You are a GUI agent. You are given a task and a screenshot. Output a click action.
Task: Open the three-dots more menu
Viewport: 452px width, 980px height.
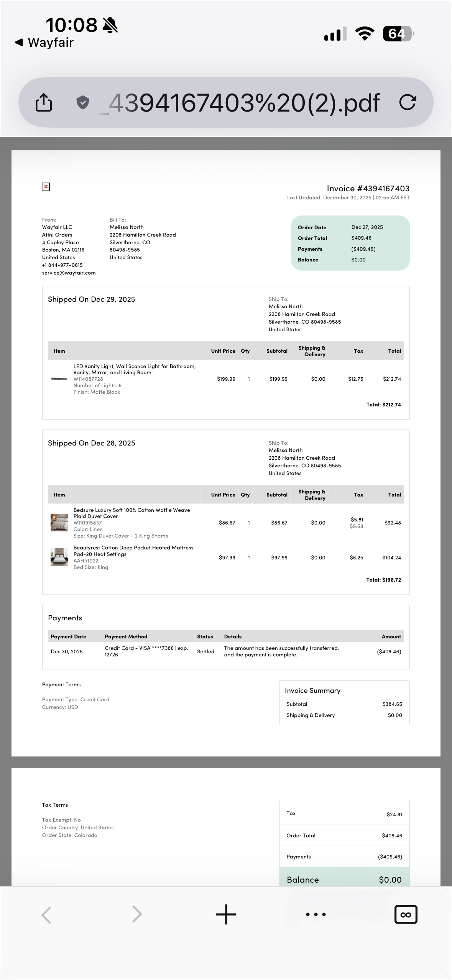[316, 914]
